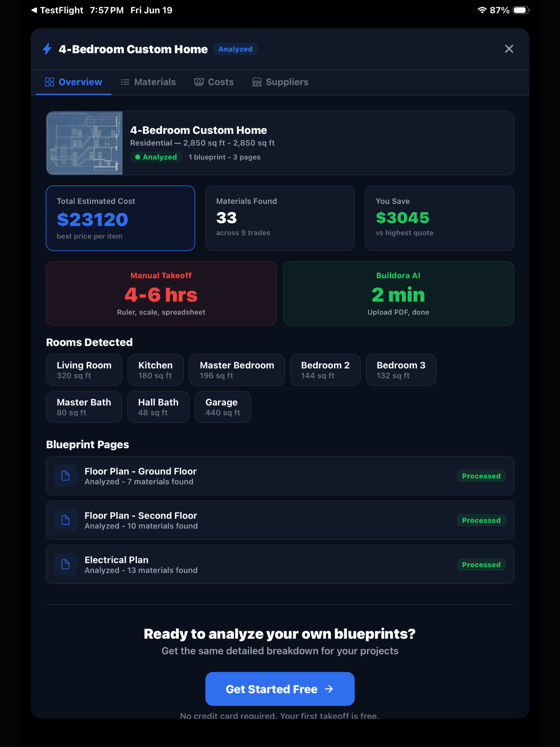Click the '$3045' savings value
This screenshot has width=560, height=747.
402,218
